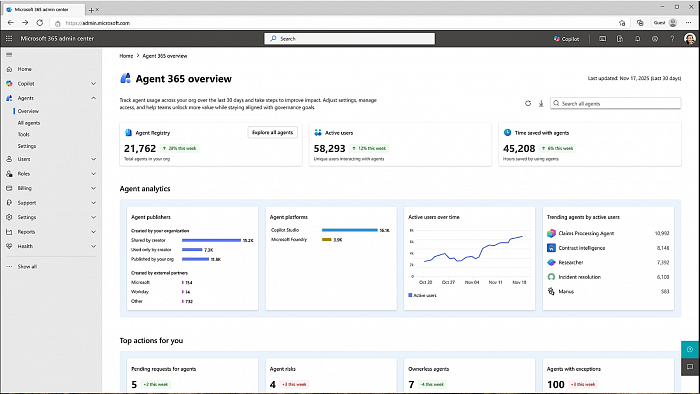This screenshot has width=700, height=394.
Task: Click the Copilot icon in sidebar
Action: (x=9, y=83)
